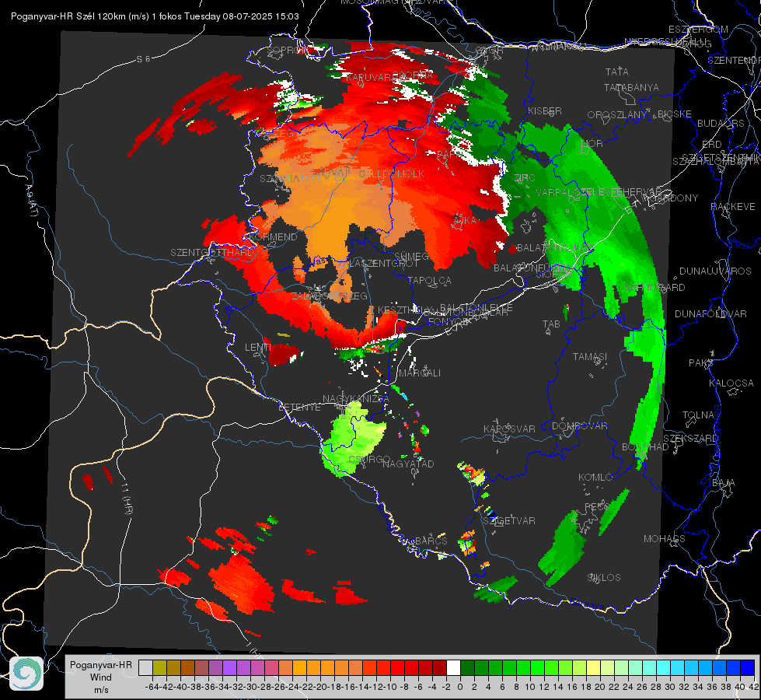Click the TAPOLCA city label
The image size is (761, 700).
[x=429, y=280]
